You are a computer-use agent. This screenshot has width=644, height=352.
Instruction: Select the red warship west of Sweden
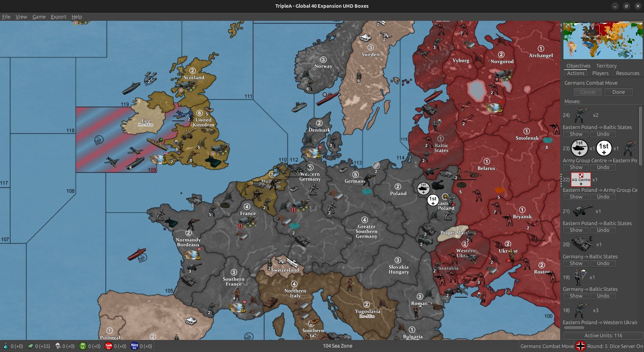327,99
